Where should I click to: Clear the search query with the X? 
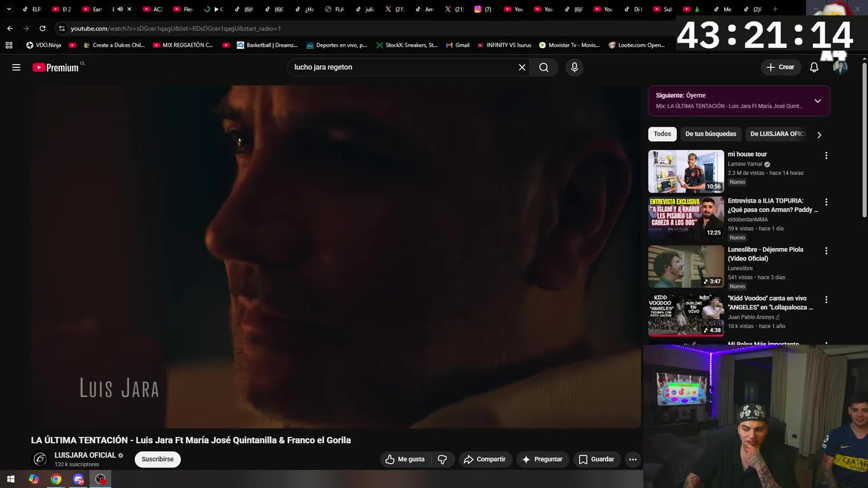pyautogui.click(x=522, y=67)
